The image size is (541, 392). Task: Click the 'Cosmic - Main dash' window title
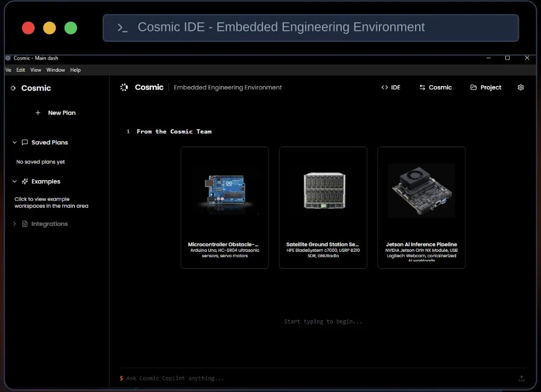36,58
